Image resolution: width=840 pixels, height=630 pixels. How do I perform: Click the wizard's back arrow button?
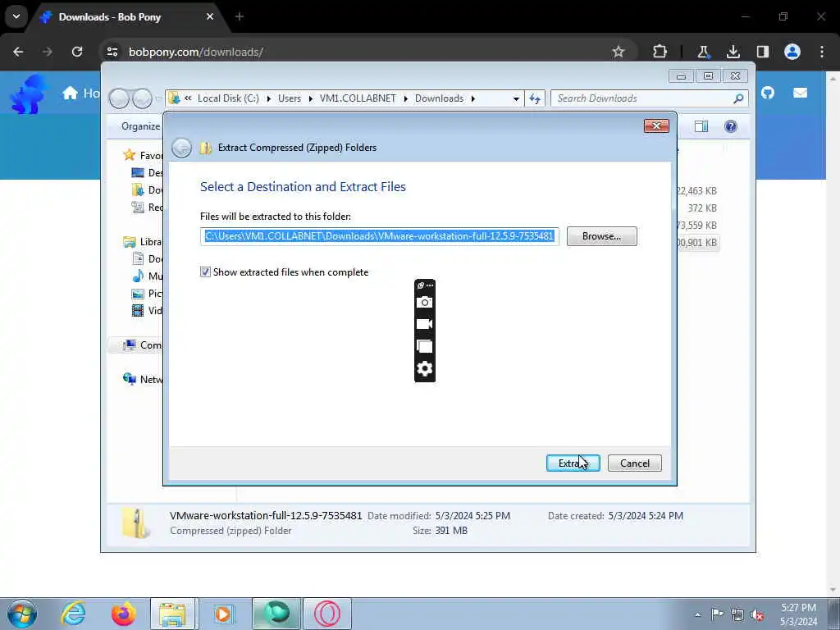pos(181,148)
